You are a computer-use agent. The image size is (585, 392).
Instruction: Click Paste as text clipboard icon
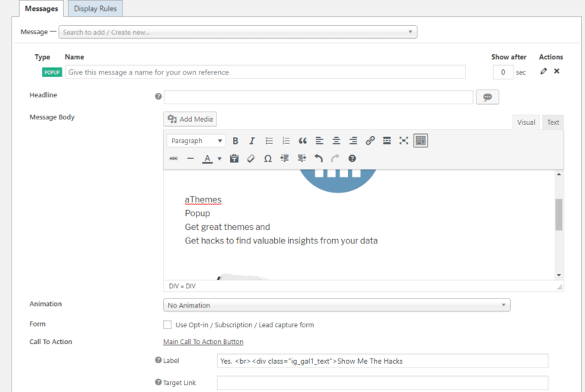234,158
